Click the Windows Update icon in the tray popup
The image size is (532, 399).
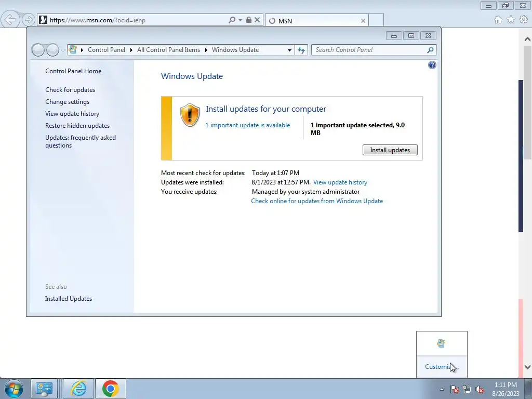point(441,343)
